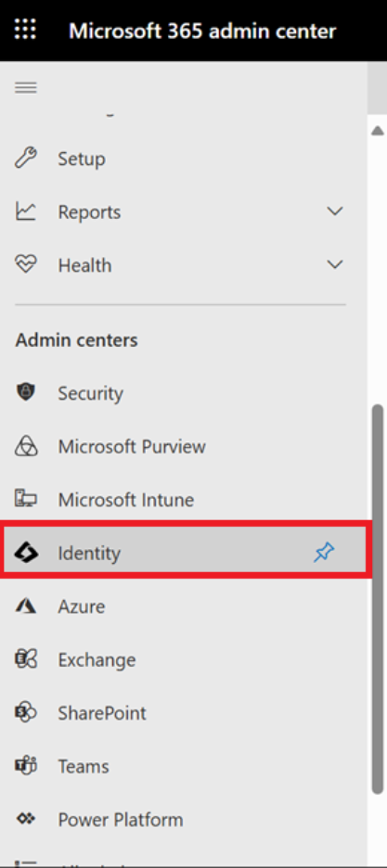Click the Microsoft Intune device icon

(25, 499)
